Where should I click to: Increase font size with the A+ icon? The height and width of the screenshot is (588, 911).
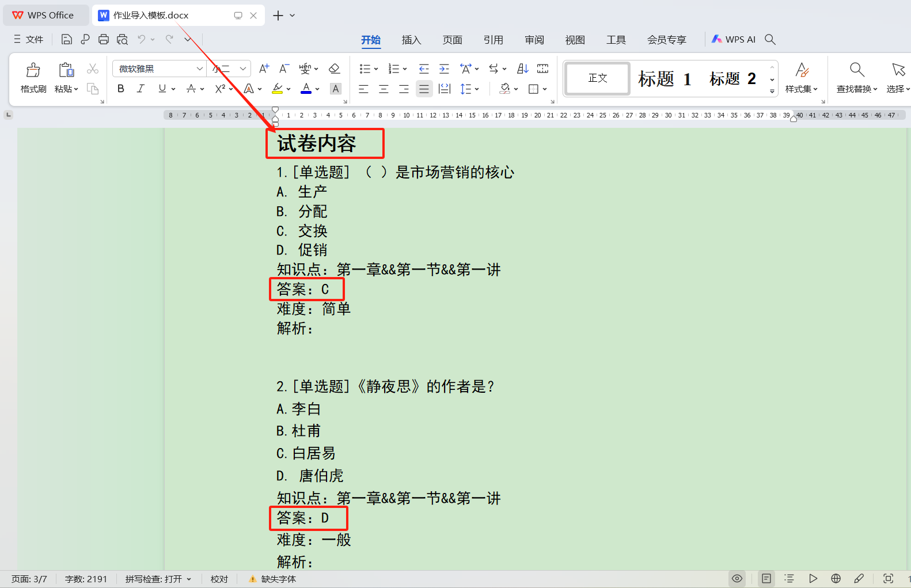pos(264,69)
